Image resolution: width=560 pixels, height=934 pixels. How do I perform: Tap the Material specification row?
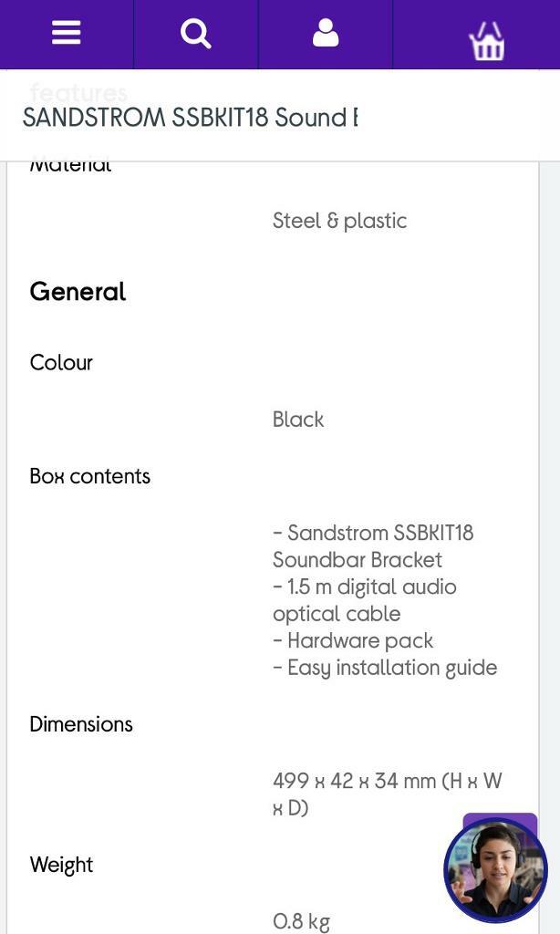coord(70,164)
